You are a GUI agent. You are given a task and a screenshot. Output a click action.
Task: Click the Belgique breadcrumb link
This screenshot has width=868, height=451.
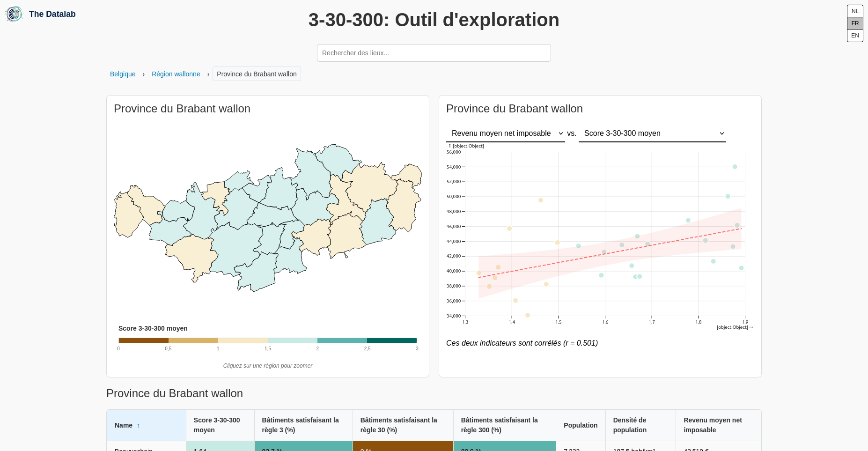[123, 74]
